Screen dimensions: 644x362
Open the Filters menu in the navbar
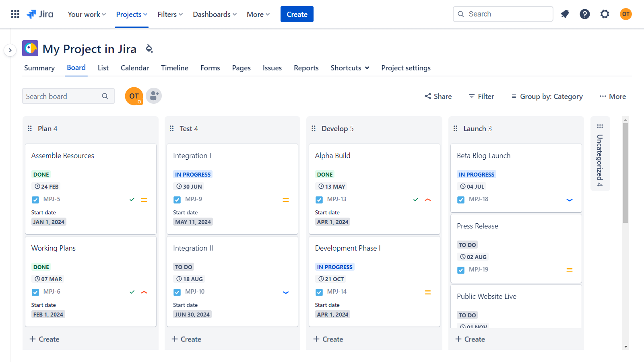[169, 14]
